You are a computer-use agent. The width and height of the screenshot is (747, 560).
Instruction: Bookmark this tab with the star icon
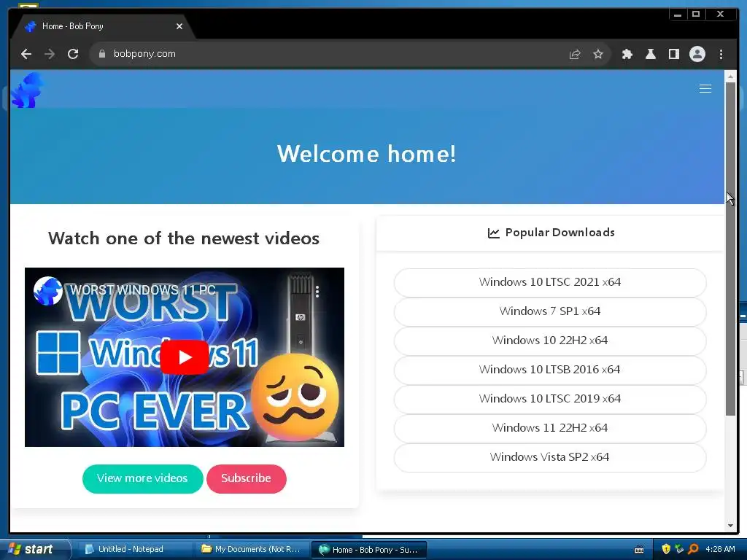click(x=598, y=54)
